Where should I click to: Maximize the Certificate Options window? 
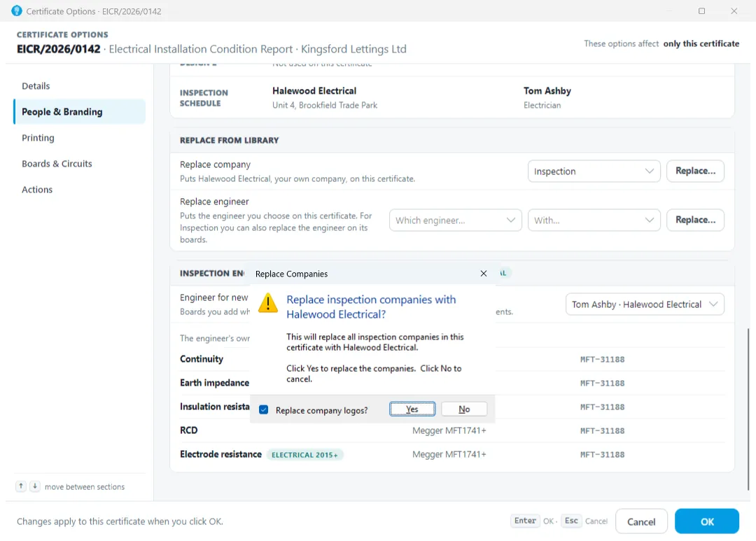pos(701,10)
